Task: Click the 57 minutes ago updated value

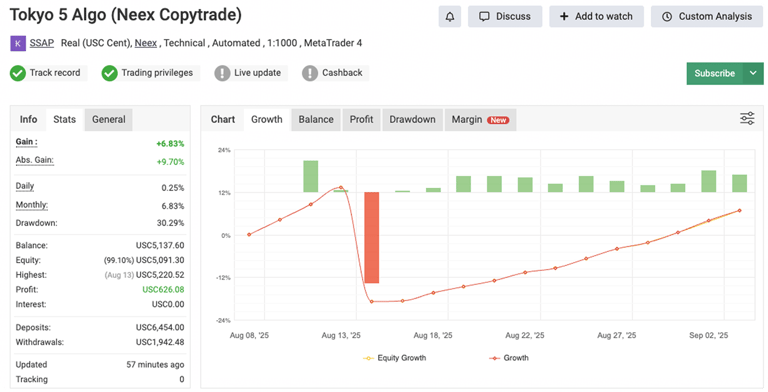Action: point(155,365)
